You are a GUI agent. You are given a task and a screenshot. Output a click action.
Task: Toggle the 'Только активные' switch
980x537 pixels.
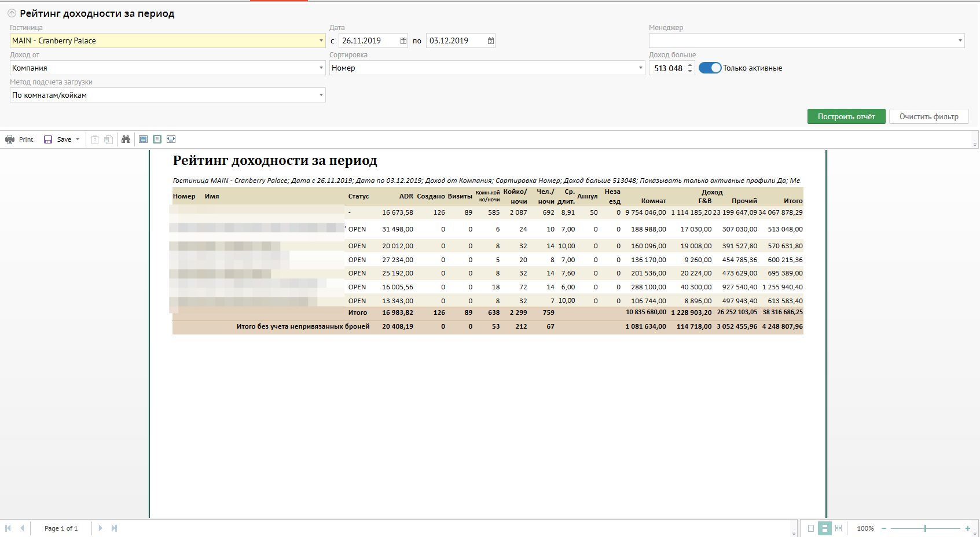point(710,68)
